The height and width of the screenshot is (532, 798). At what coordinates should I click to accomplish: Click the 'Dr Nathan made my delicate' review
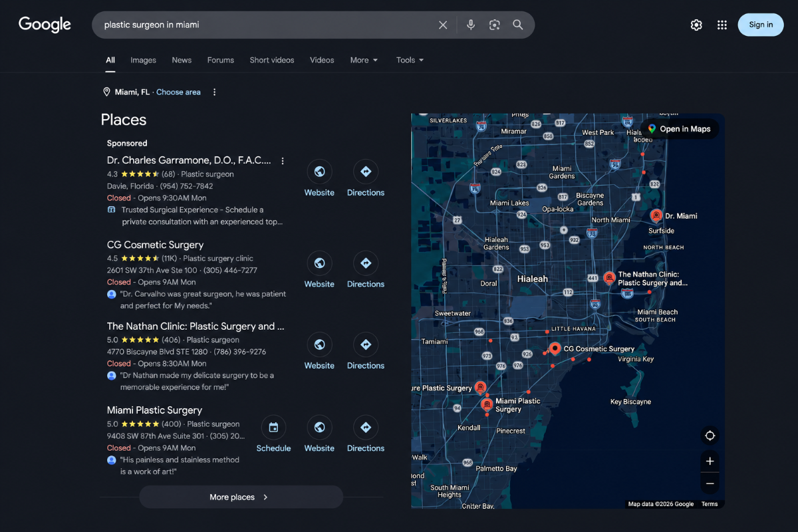[x=197, y=381]
